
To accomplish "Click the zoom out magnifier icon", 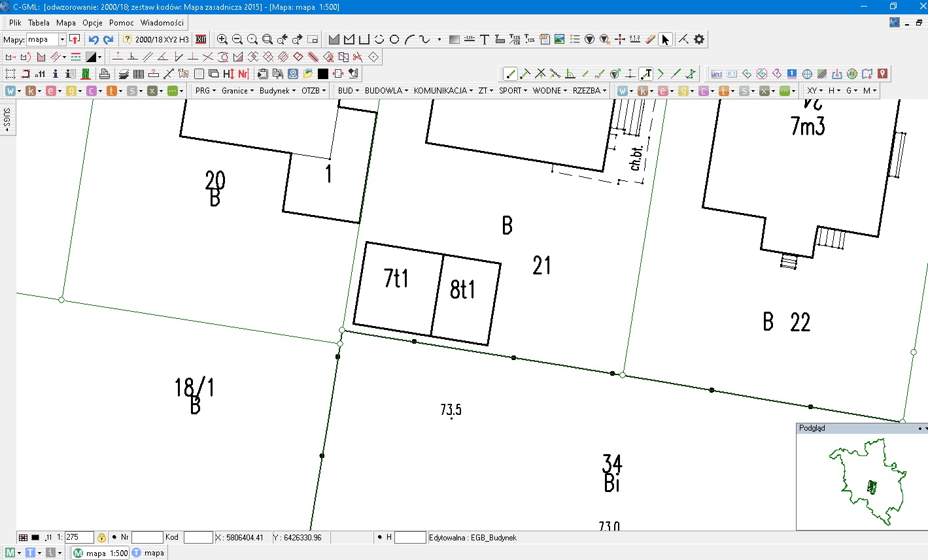I will tap(237, 39).
